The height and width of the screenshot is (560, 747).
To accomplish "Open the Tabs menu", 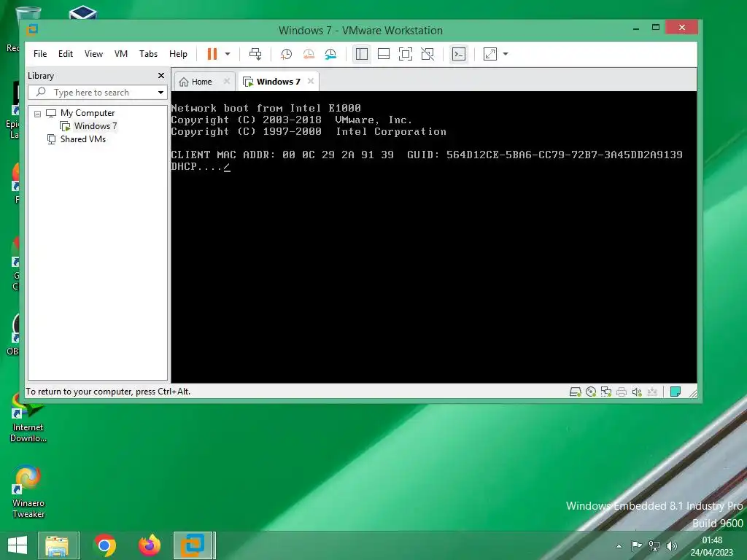I will (x=148, y=54).
